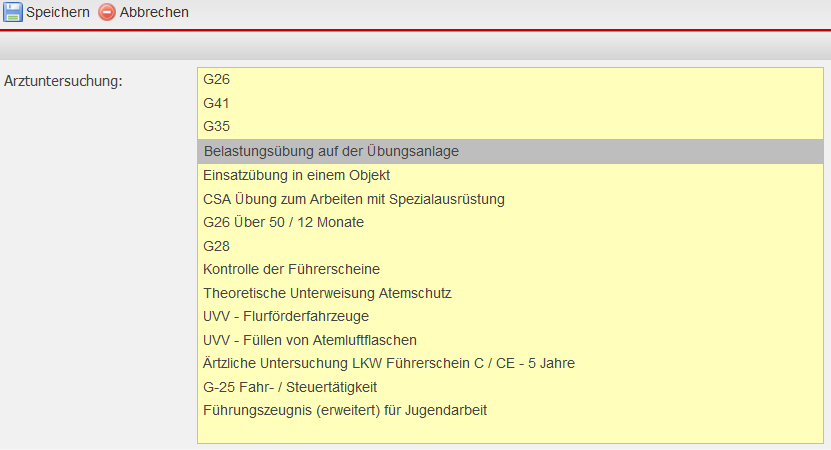The height and width of the screenshot is (450, 831).
Task: Pick Ärztliche Untersuchung LKW Führerschein entry
Action: [388, 363]
